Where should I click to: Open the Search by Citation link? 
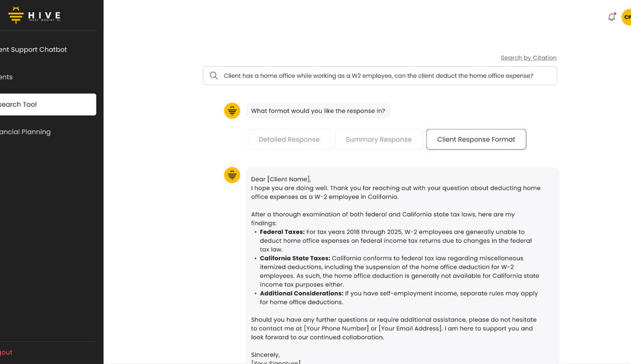[528, 57]
